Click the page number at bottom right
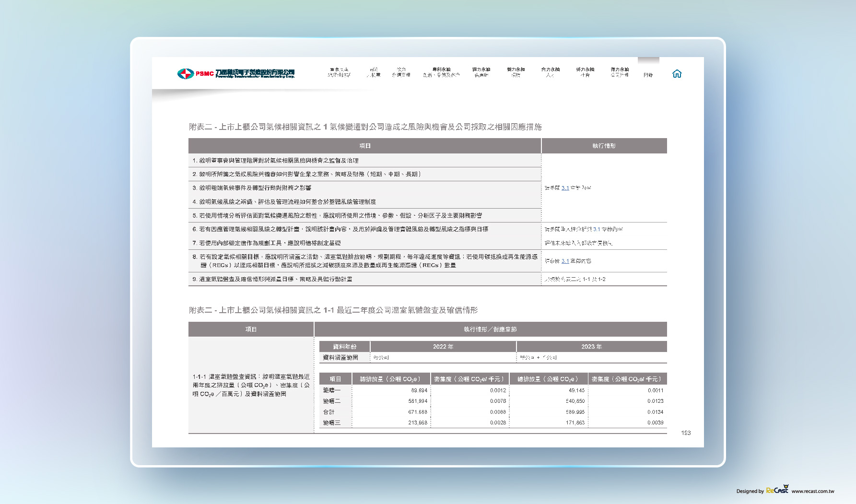Viewport: 856px width, 504px height. click(686, 433)
